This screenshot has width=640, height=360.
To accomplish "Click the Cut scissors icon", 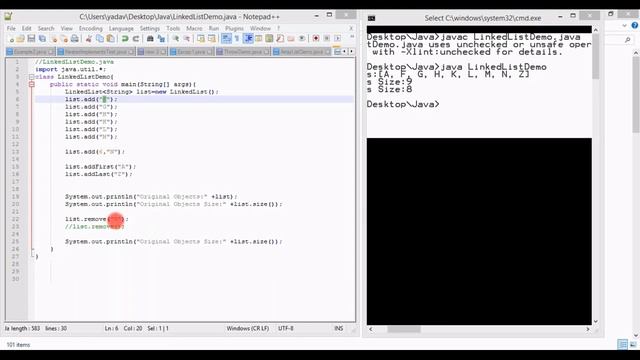I will (89, 39).
